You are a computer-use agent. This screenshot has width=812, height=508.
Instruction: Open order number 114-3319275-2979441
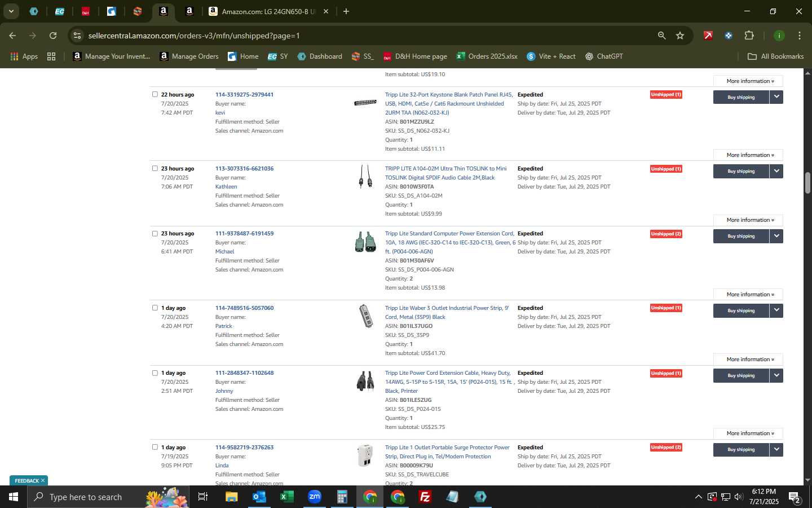(244, 94)
